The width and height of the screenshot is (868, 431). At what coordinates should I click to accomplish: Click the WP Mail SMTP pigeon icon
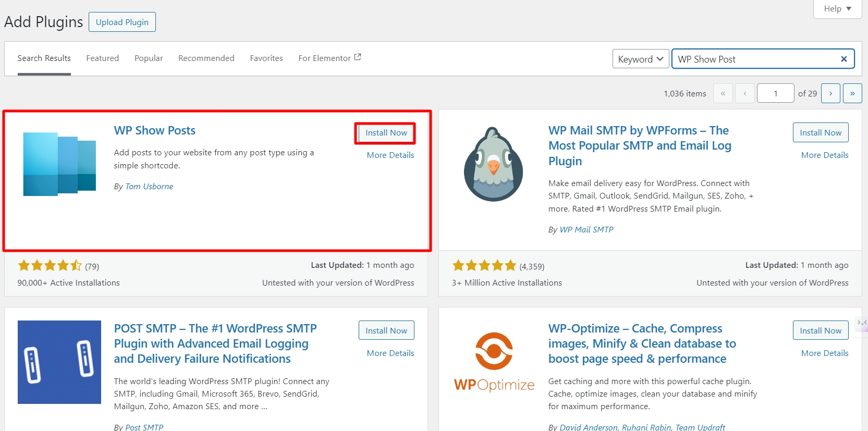click(493, 164)
